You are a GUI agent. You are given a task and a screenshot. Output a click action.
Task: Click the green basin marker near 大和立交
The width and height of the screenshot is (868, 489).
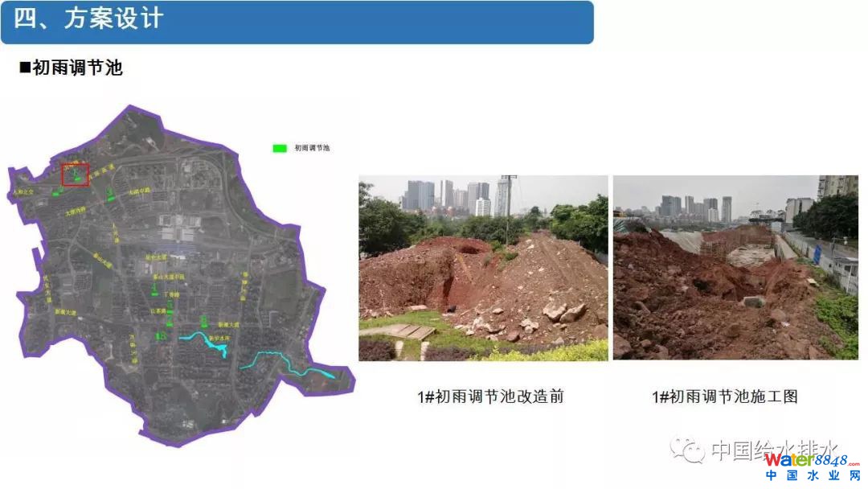55,193
